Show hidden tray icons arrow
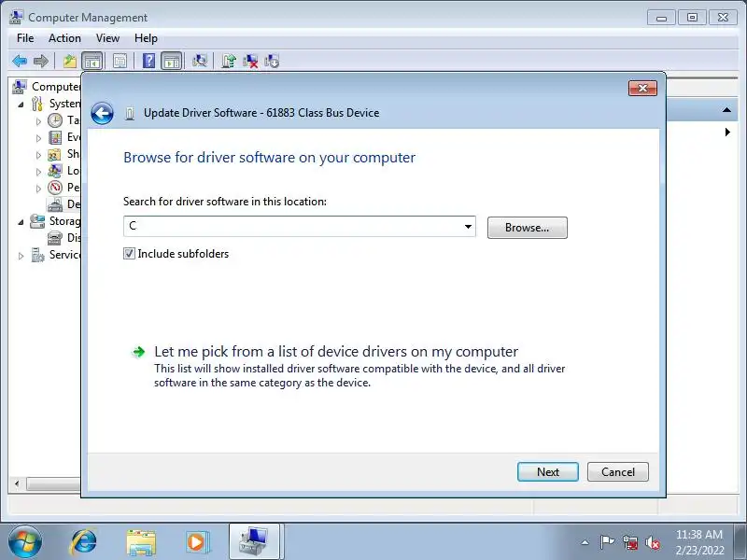 pos(585,542)
